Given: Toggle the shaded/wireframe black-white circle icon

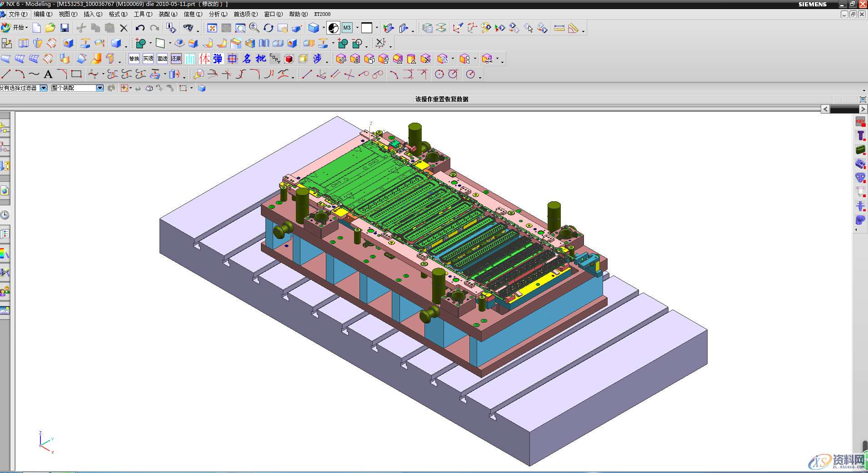Looking at the screenshot, I should click(333, 28).
